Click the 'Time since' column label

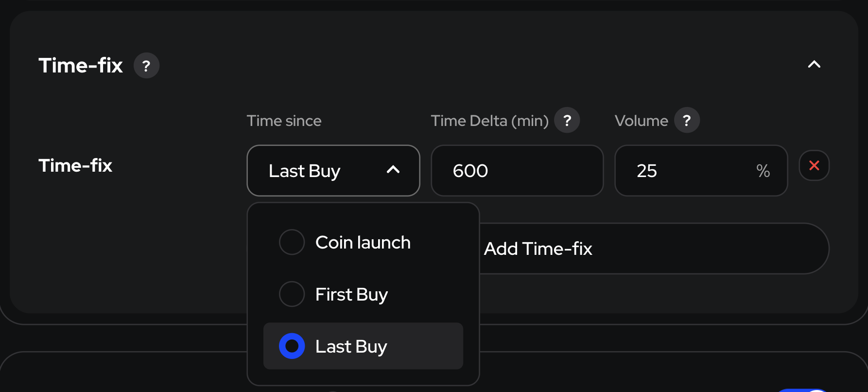click(x=284, y=121)
